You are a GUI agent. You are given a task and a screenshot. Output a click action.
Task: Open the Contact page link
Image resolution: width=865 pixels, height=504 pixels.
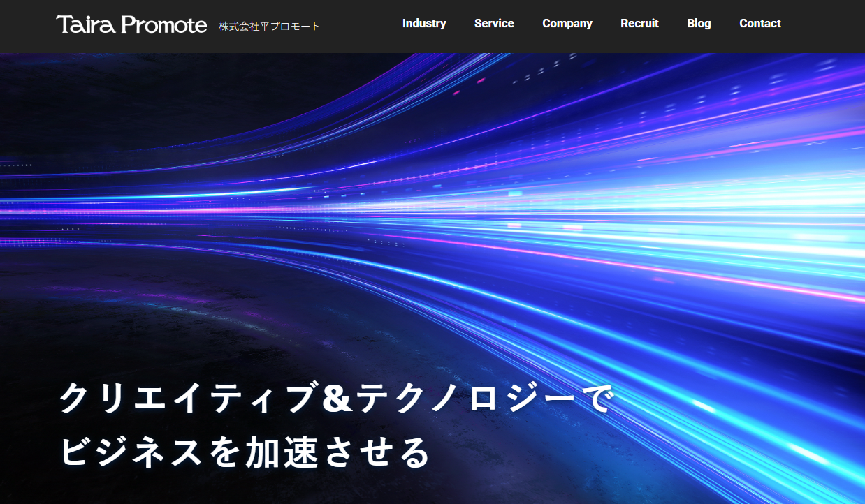760,23
